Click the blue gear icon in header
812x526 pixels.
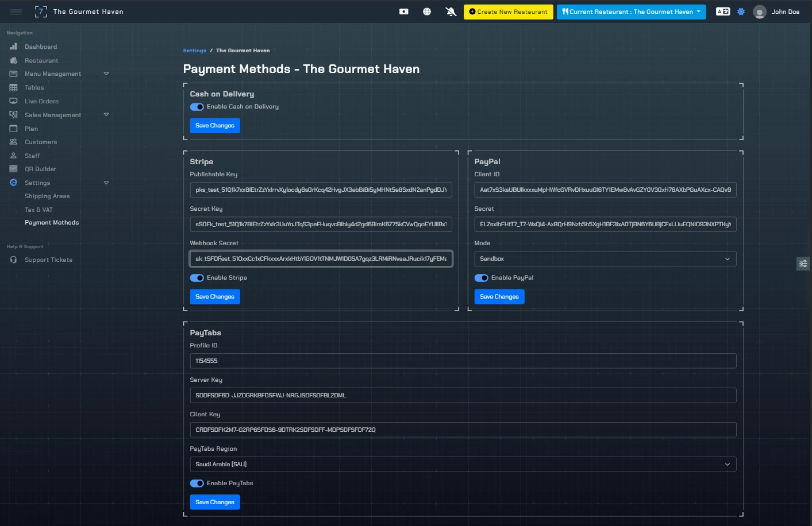[741, 11]
